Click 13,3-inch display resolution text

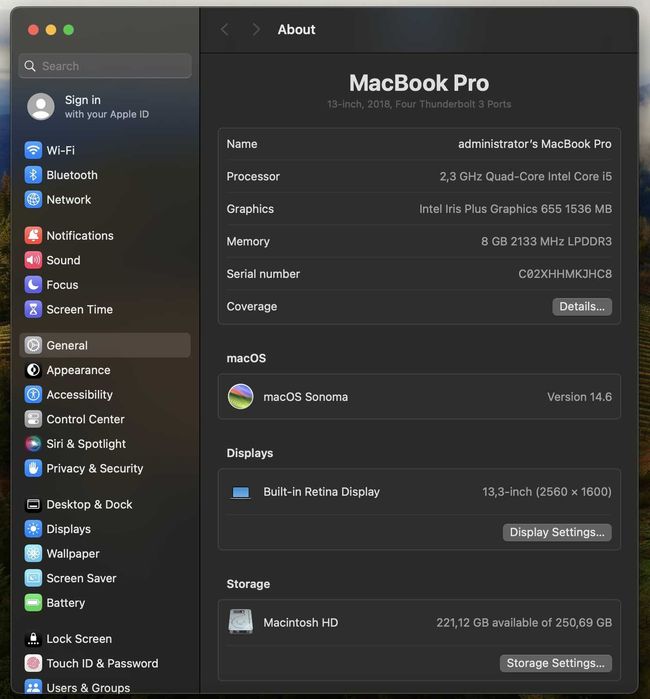[547, 492]
